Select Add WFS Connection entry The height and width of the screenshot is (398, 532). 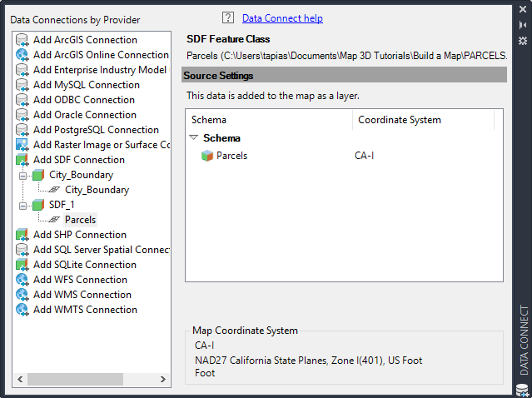pyautogui.click(x=80, y=280)
